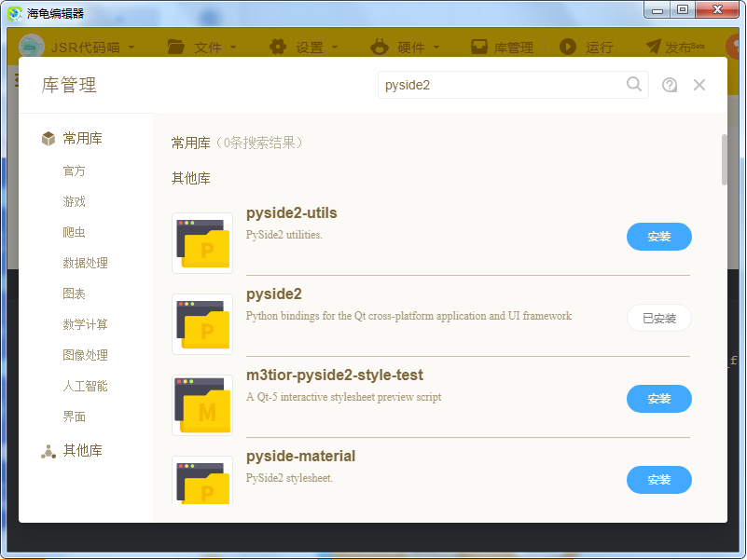This screenshot has width=747, height=560.
Task: Click the 发布 paper plane icon
Action: pyautogui.click(x=654, y=47)
